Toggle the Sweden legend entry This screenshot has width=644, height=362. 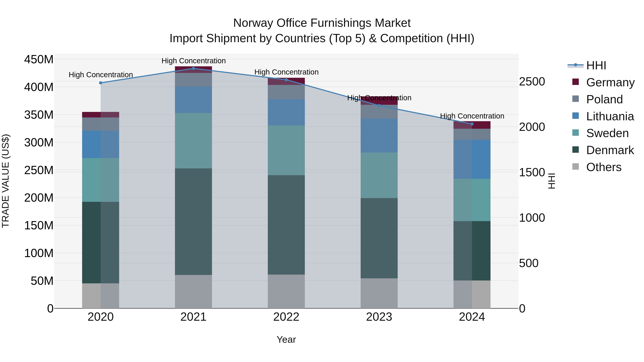[x=600, y=133]
